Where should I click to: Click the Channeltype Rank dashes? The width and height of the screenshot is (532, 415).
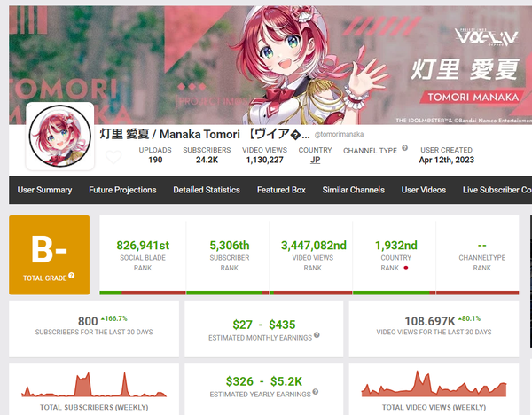[x=481, y=245]
